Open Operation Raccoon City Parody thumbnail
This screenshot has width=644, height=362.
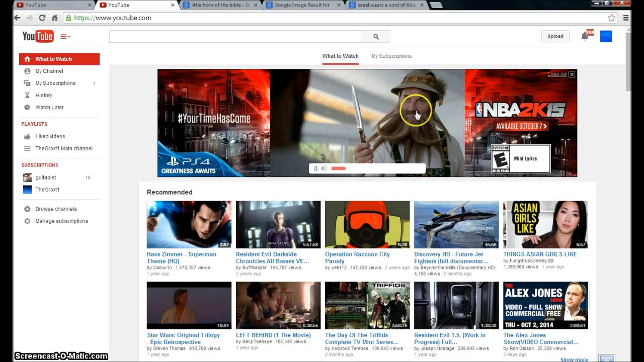367,225
